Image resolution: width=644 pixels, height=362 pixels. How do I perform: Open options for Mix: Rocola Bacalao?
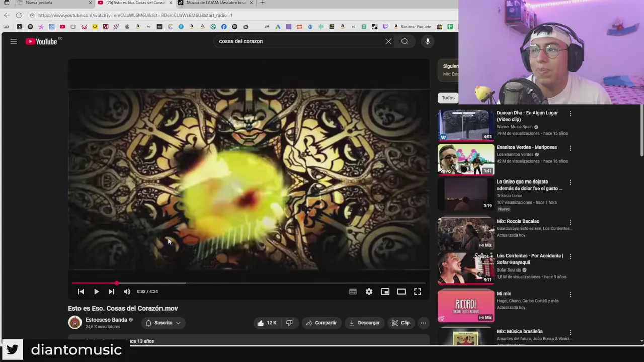pyautogui.click(x=570, y=222)
